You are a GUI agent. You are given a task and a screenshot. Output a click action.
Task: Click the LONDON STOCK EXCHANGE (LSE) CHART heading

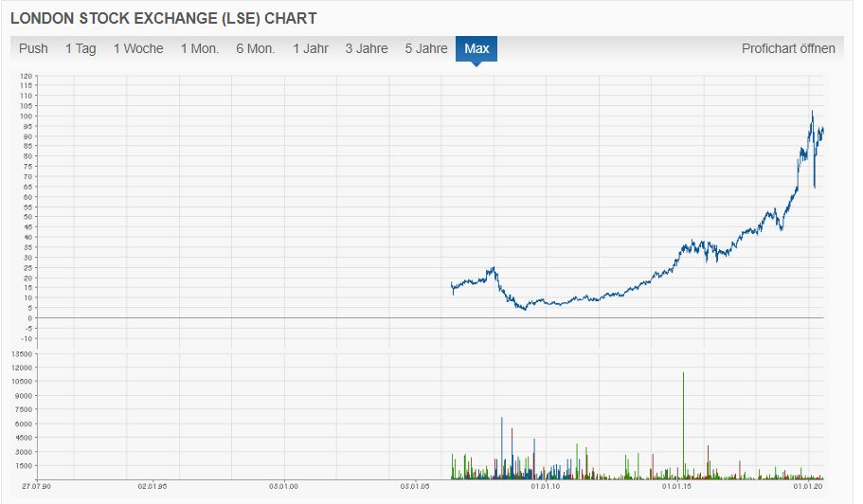[x=164, y=18]
